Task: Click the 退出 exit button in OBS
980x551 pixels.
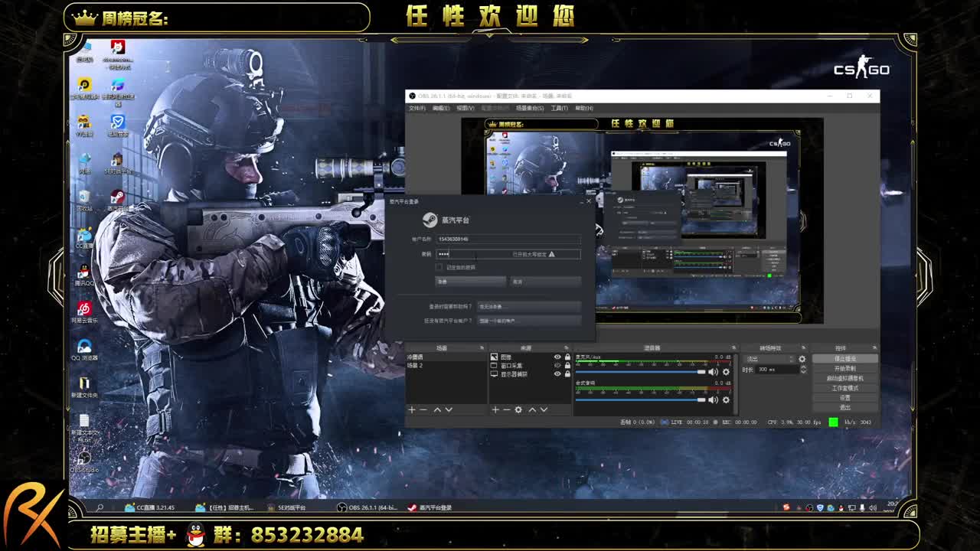Action: point(845,407)
